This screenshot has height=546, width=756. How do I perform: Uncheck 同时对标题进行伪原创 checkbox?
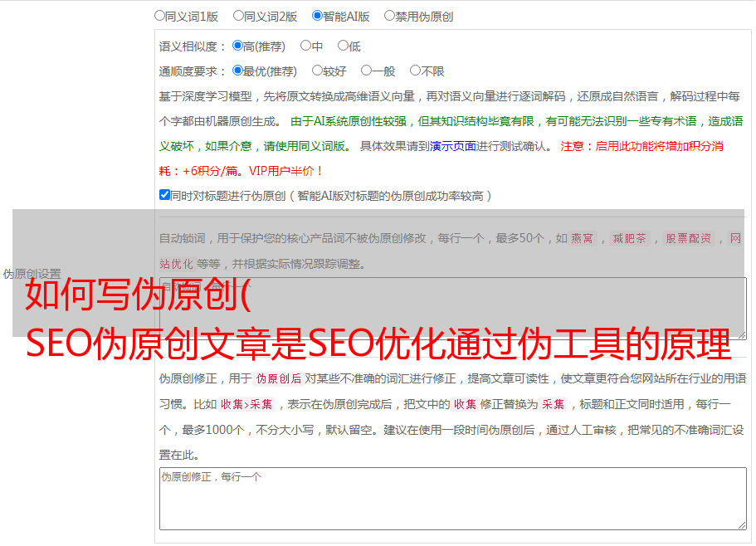pyautogui.click(x=164, y=196)
